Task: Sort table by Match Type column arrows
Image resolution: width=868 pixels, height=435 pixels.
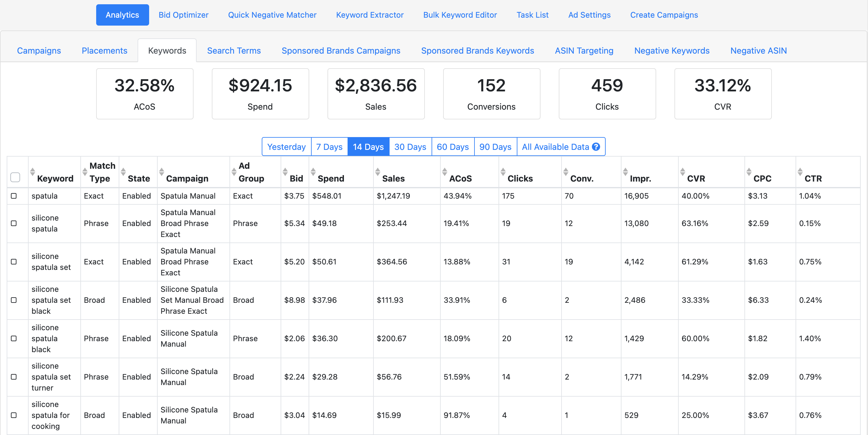Action: tap(85, 172)
